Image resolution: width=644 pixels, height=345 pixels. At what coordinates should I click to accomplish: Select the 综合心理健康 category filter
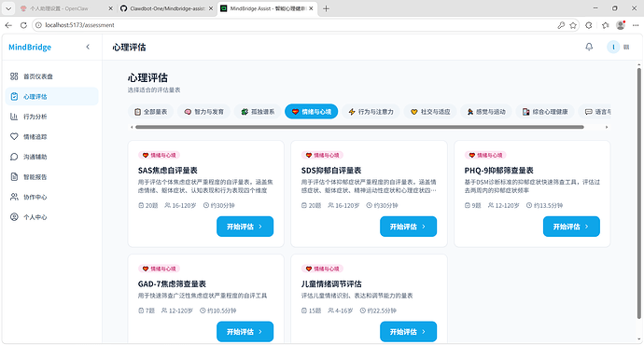[x=545, y=112]
